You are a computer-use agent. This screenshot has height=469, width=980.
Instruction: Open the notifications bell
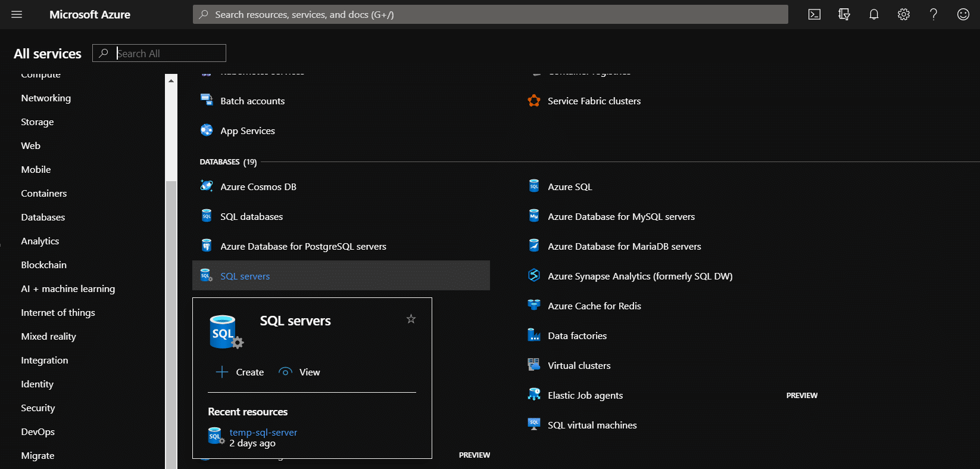(874, 14)
